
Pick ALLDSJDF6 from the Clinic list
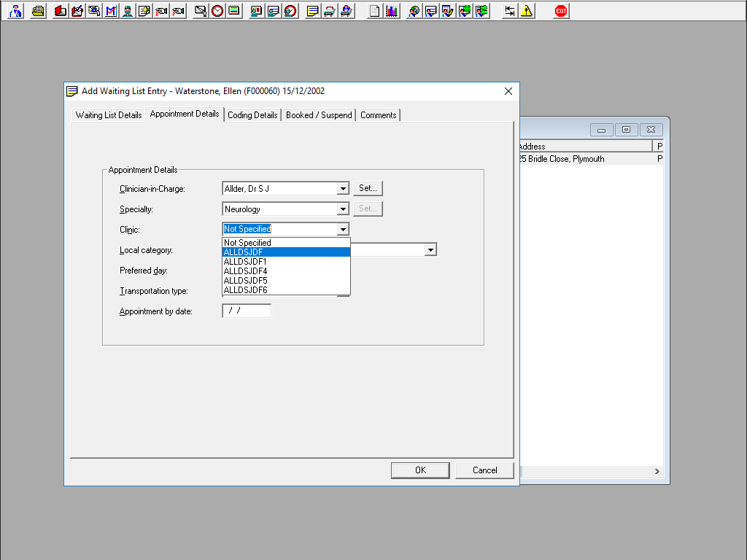pyautogui.click(x=286, y=290)
